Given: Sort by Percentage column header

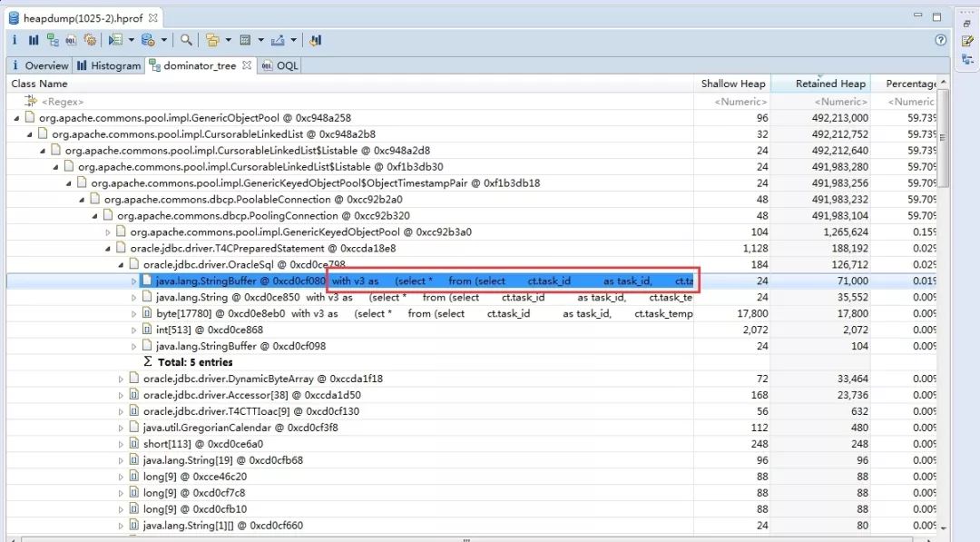Looking at the screenshot, I should pyautogui.click(x=903, y=84).
